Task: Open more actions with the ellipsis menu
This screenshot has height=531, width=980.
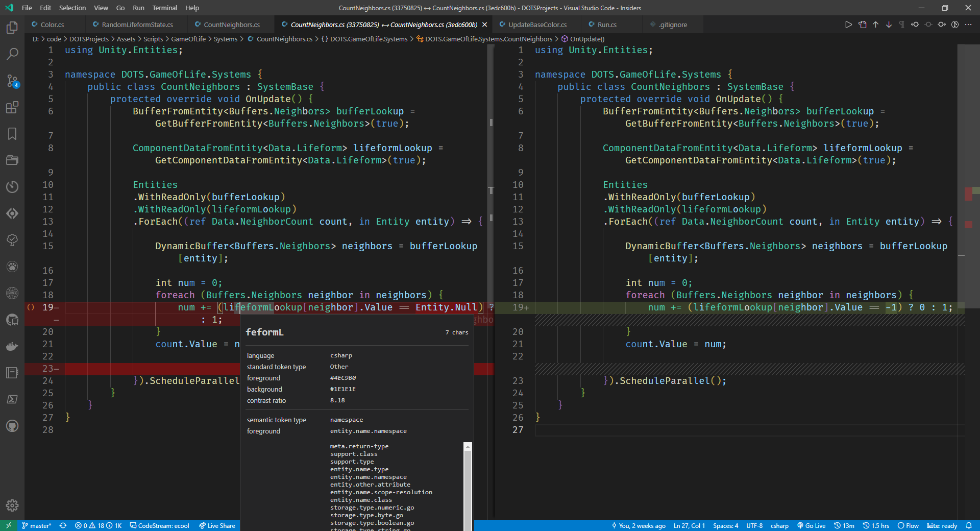Action: click(x=969, y=24)
